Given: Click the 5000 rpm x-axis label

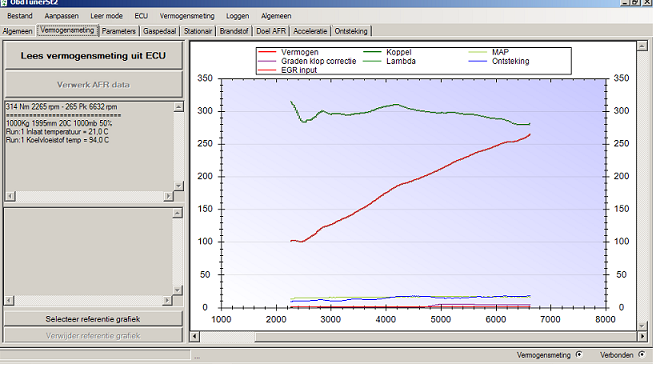Looking at the screenshot, I should pos(441,320).
